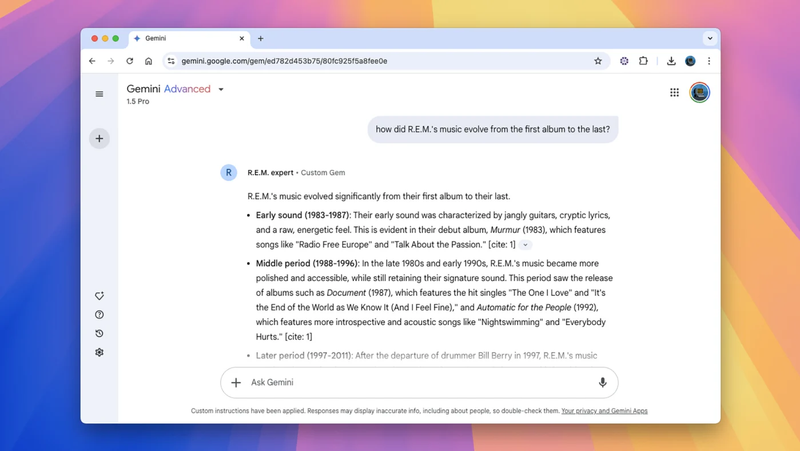Open Activity history icon in sidebar
Viewport: 800px width, 451px height.
click(99, 334)
